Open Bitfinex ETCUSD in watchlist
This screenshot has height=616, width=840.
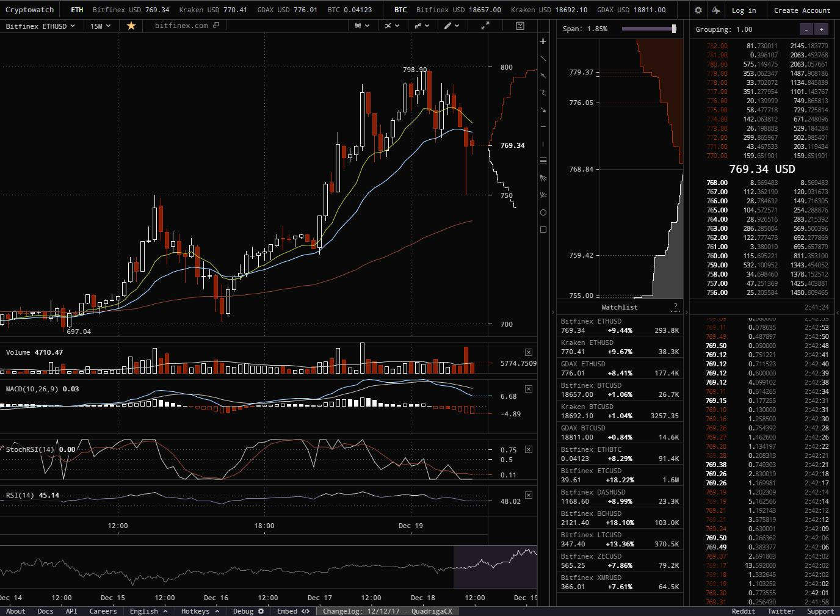point(620,475)
